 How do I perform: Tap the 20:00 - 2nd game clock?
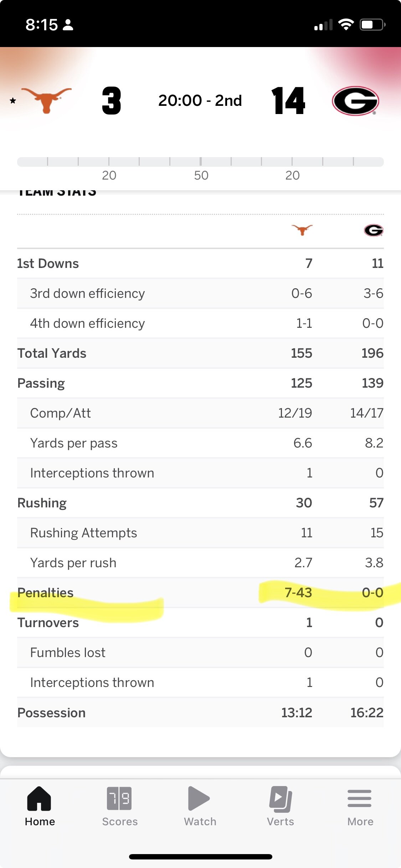tap(200, 100)
